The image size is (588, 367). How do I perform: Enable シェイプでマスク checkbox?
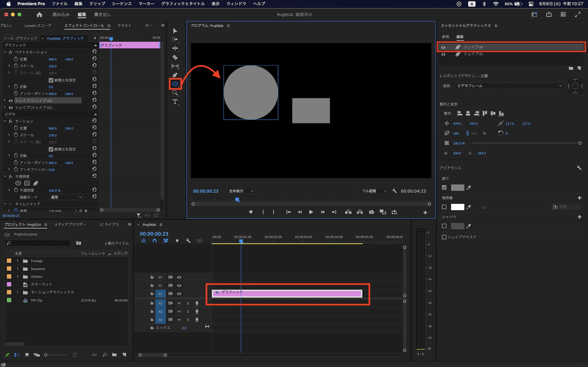pyautogui.click(x=444, y=237)
